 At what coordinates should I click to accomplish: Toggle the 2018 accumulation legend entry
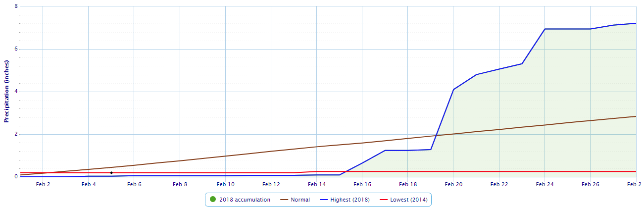pyautogui.click(x=241, y=200)
